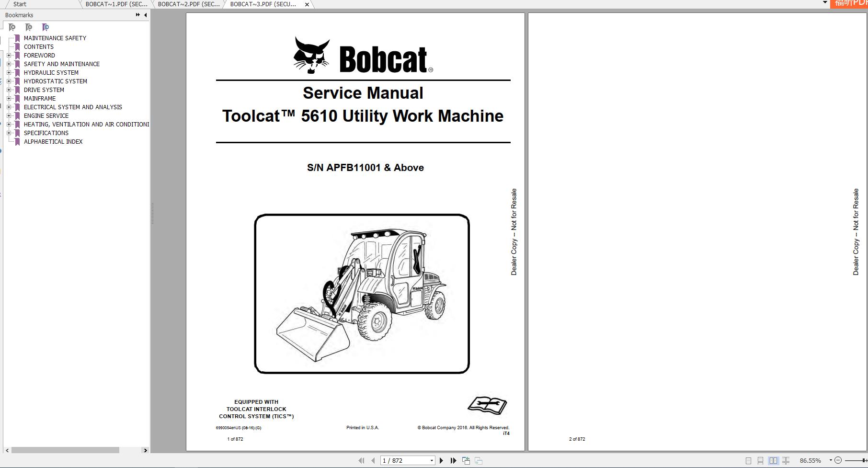Select the MAINFRAME bookmark label
Image resolution: width=868 pixels, height=468 pixels.
pyautogui.click(x=40, y=98)
